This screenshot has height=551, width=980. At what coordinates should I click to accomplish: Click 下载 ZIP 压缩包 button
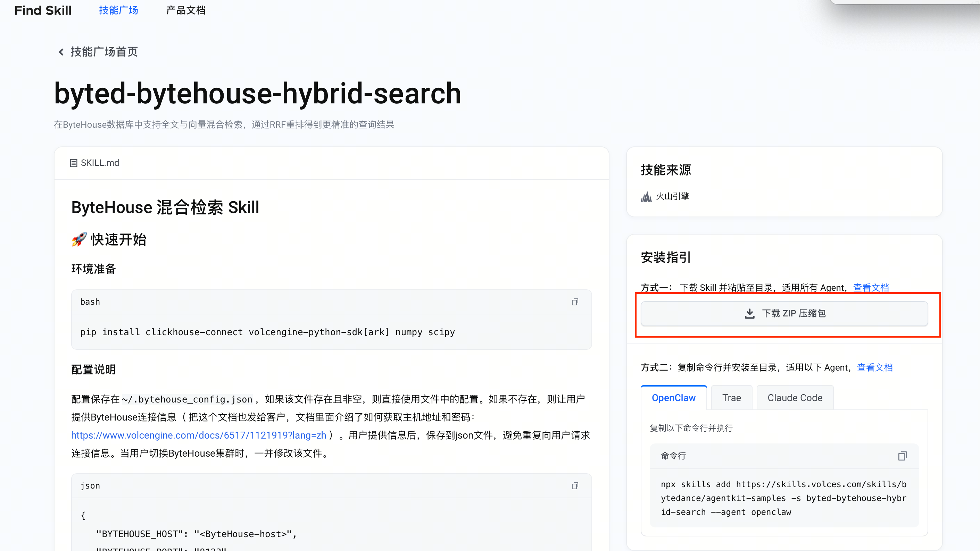coord(784,314)
